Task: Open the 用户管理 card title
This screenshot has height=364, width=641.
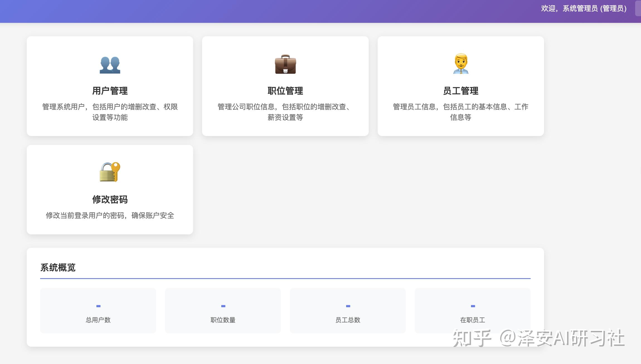Action: 110,91
